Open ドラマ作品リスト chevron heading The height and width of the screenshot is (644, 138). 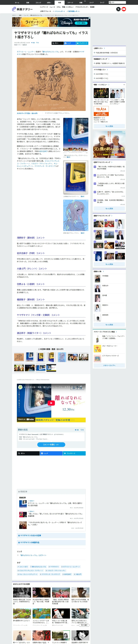[x=101, y=70]
